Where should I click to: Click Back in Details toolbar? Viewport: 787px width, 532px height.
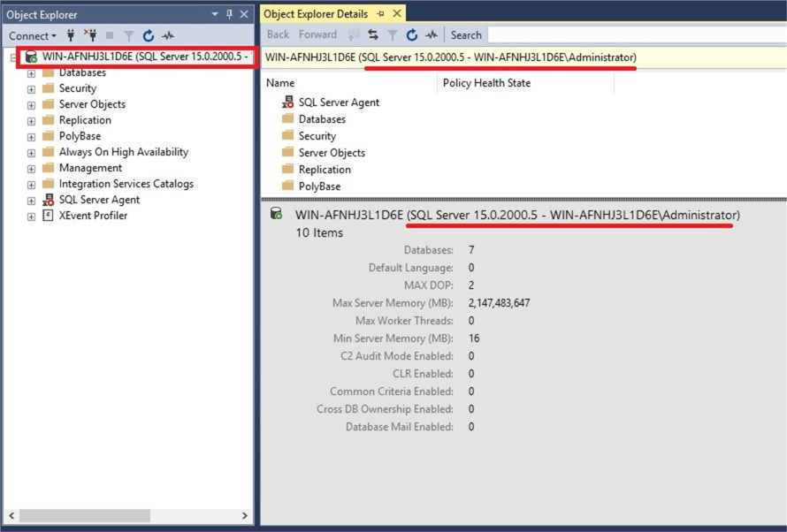(x=278, y=34)
